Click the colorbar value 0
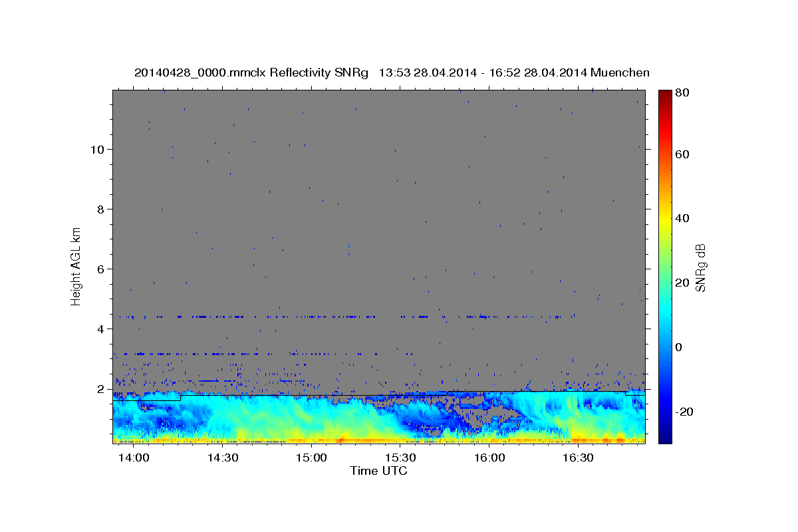 pos(679,347)
